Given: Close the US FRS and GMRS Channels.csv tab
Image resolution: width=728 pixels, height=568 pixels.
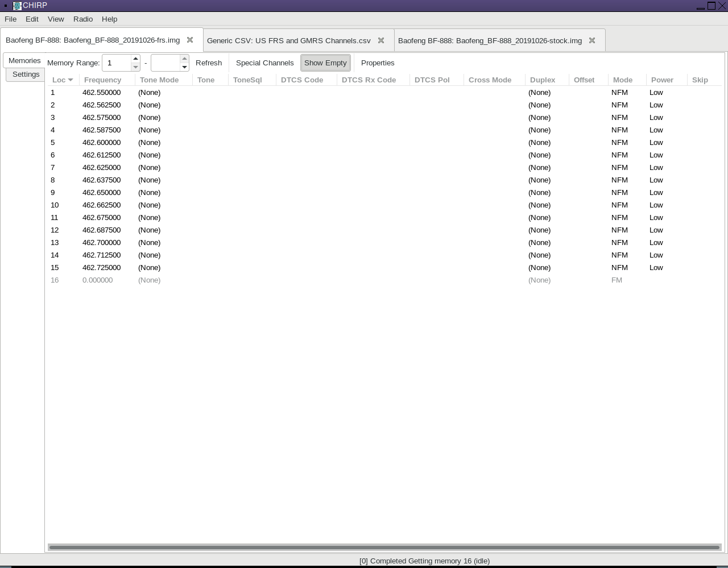Looking at the screenshot, I should click(x=381, y=40).
